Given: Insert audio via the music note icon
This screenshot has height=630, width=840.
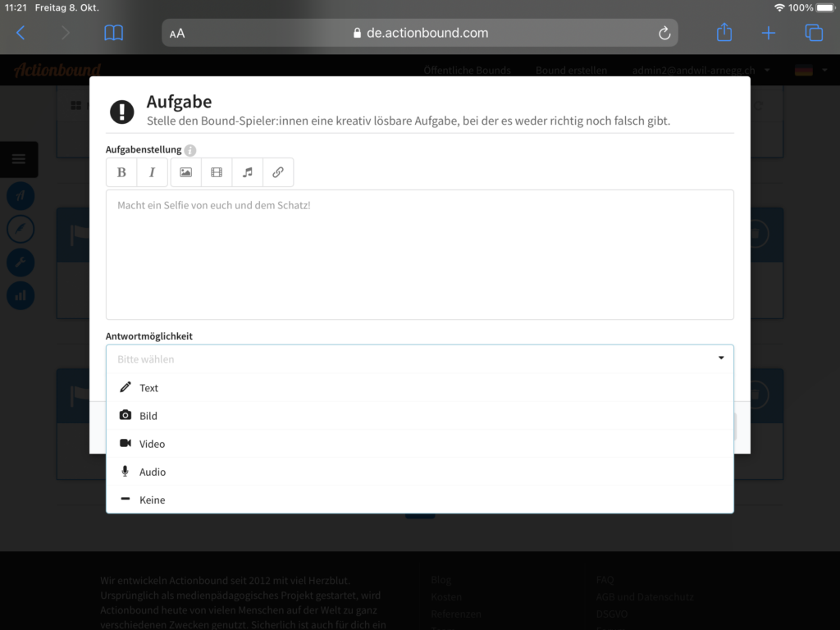Looking at the screenshot, I should pyautogui.click(x=247, y=172).
